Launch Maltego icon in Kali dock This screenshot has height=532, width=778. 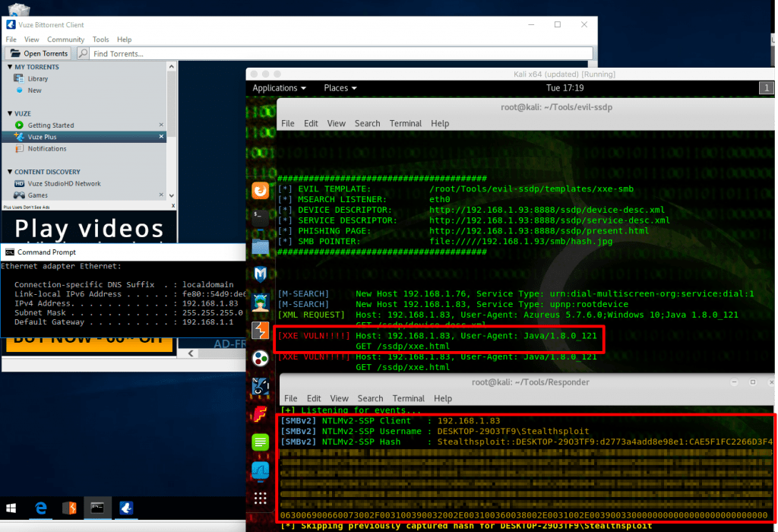click(x=261, y=386)
